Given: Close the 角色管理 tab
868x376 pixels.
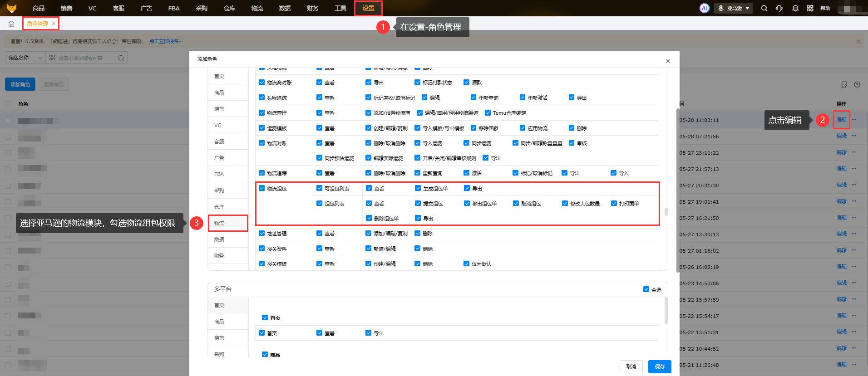Looking at the screenshot, I should [54, 23].
